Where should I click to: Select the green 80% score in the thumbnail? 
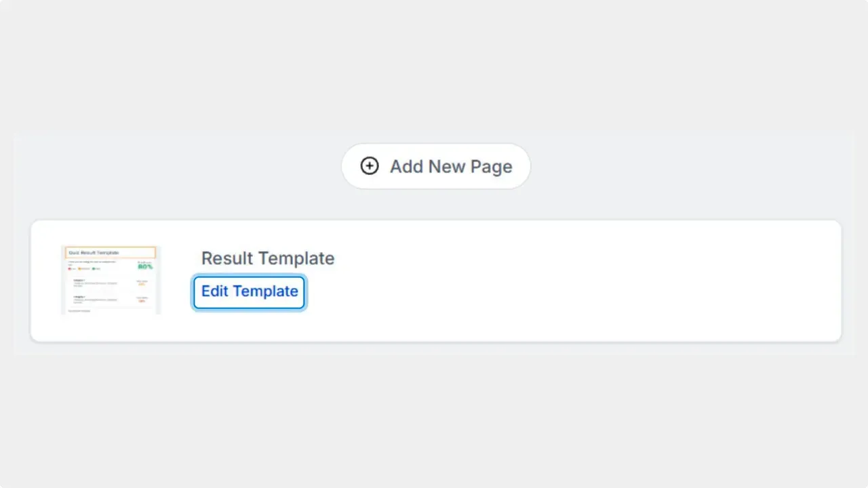[145, 267]
